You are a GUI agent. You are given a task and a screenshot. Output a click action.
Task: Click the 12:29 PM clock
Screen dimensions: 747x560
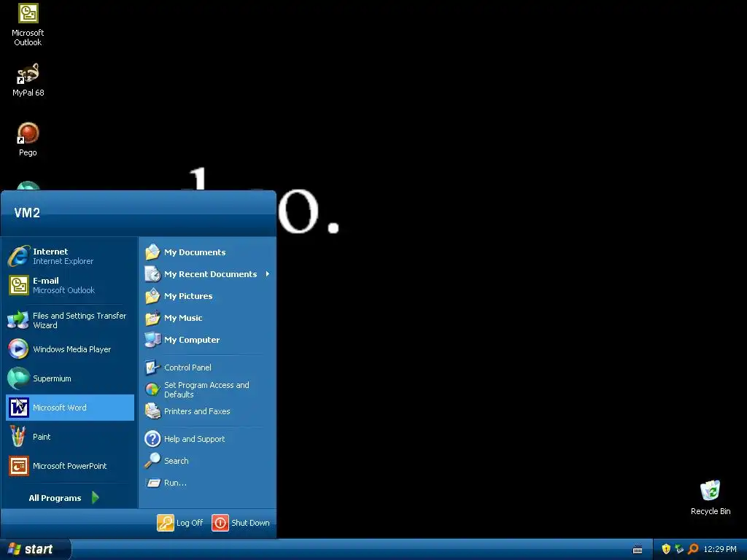(720, 549)
